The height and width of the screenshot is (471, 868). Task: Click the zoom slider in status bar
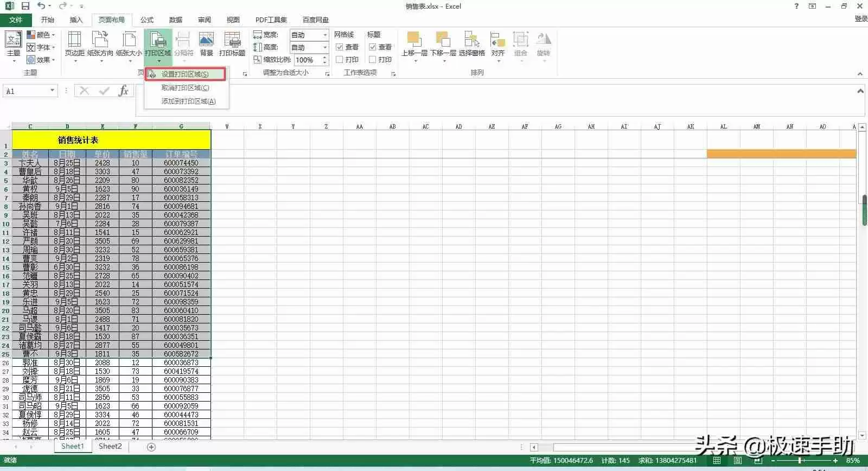click(x=800, y=461)
